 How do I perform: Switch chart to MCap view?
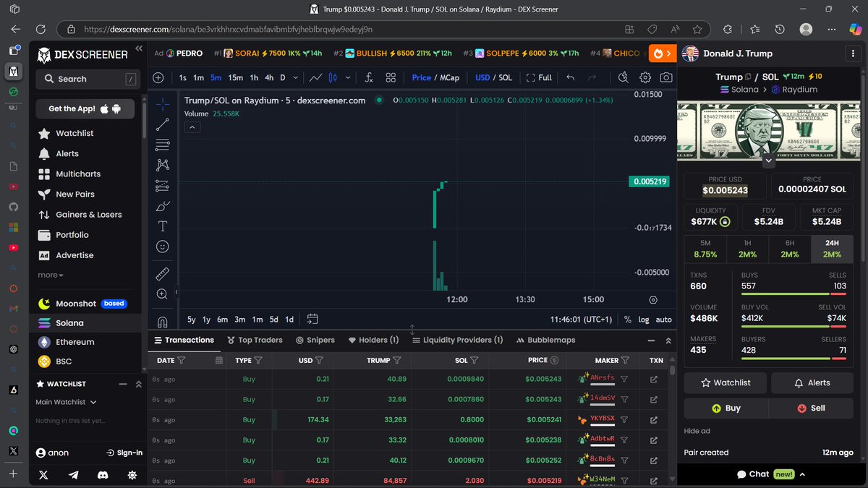[x=450, y=77]
